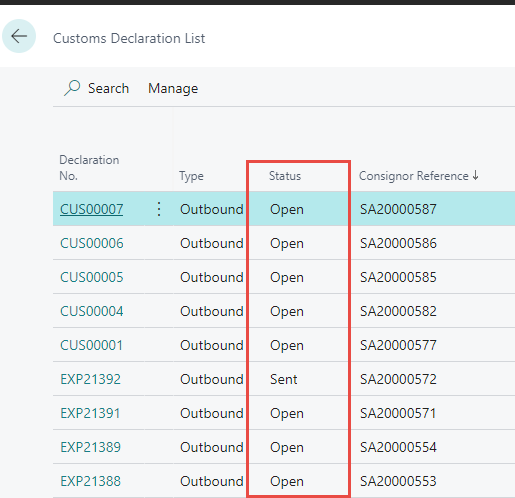Open the Manage menu
Screen dimensions: 515x498
(x=173, y=88)
